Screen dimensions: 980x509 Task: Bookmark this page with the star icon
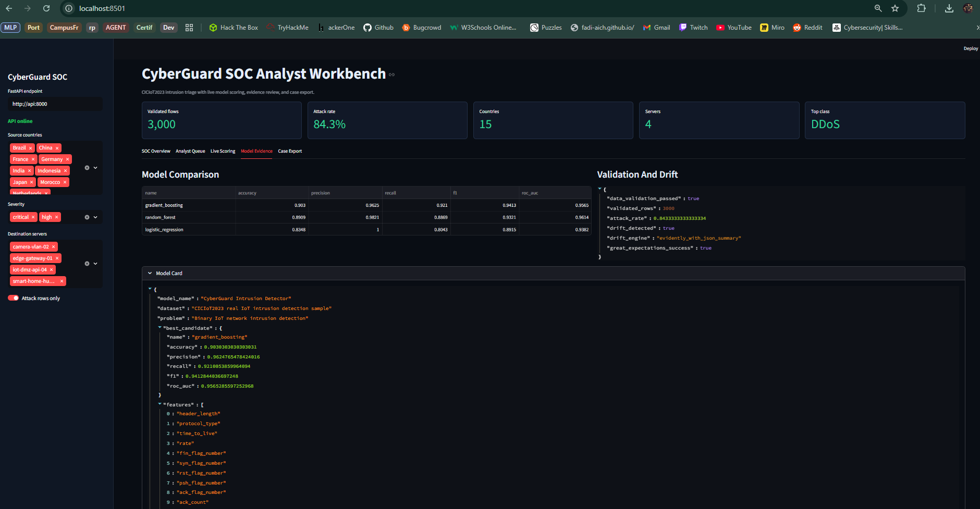(x=895, y=8)
